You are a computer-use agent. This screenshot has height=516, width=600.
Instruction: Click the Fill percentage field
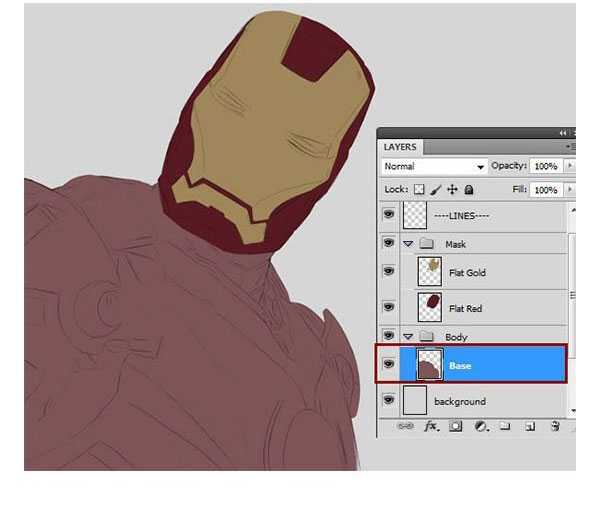(x=545, y=189)
